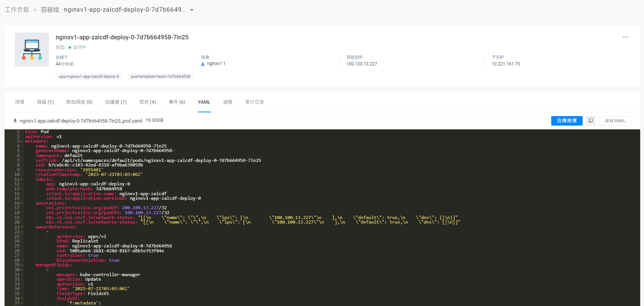Fold the managedFields block at line 29

tap(22, 265)
